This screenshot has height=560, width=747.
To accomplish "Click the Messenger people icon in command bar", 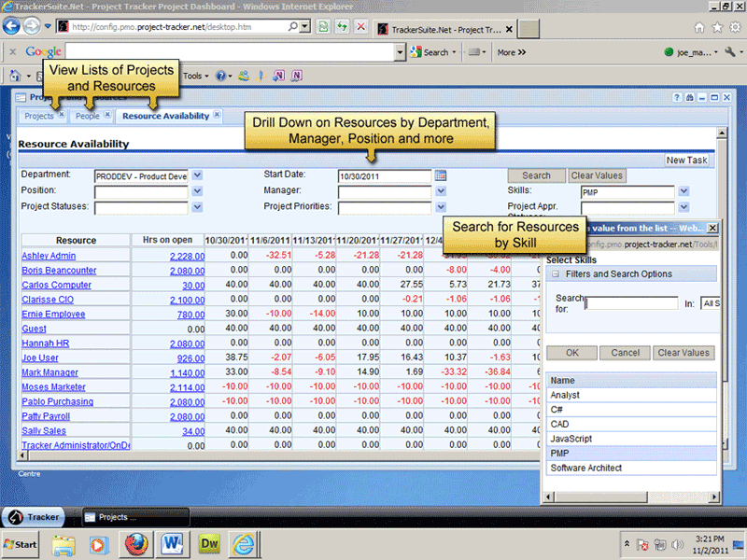I will pyautogui.click(x=244, y=76).
